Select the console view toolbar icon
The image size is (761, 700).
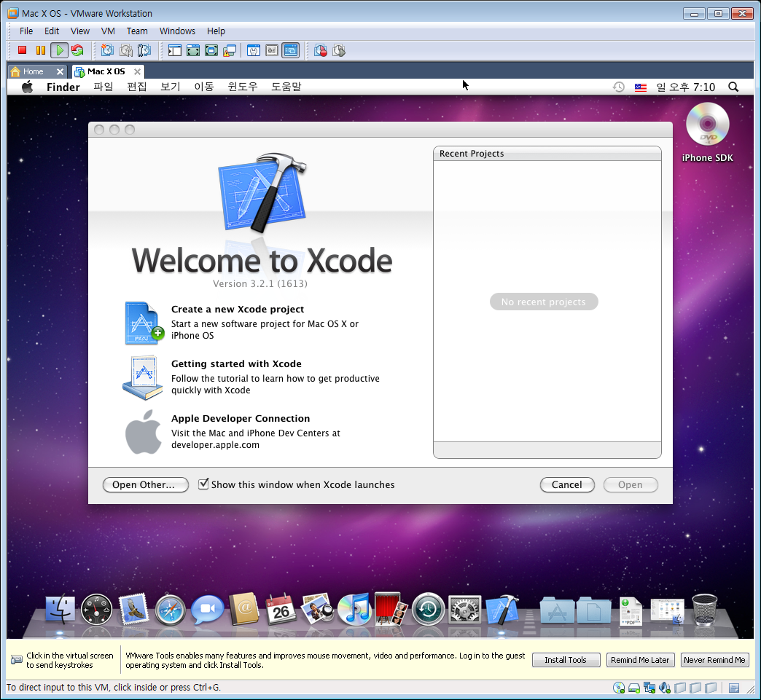(291, 50)
